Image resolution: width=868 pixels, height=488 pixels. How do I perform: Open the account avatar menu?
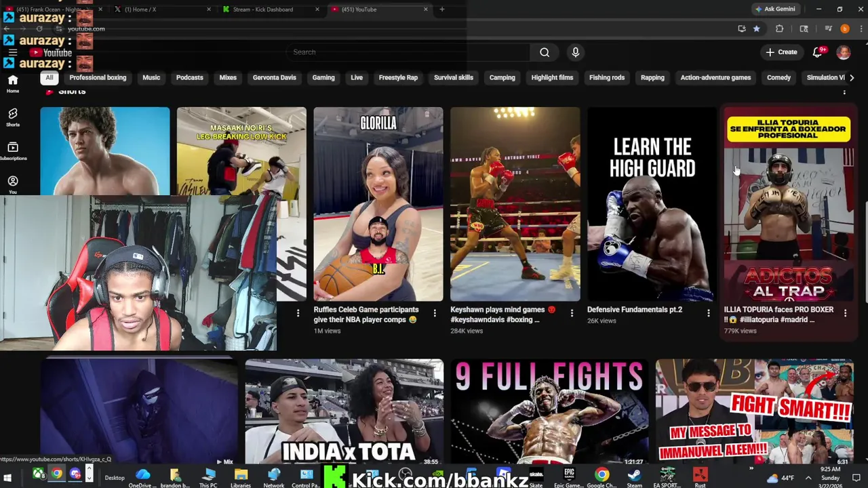point(844,52)
